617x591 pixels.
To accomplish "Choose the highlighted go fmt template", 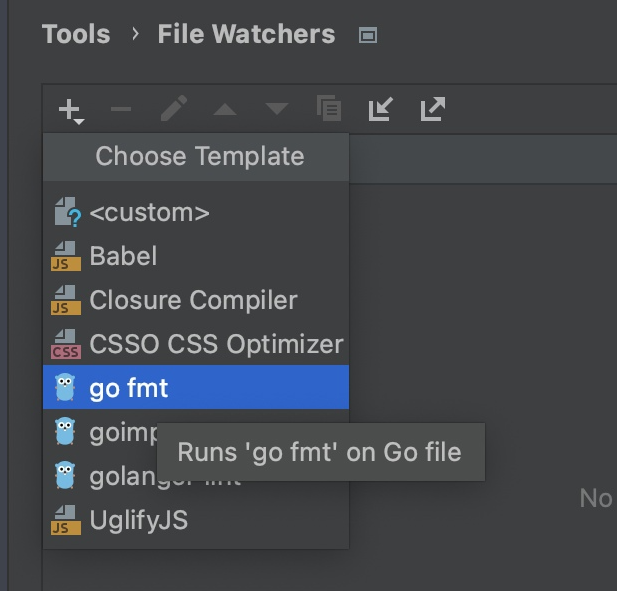I will pos(129,388).
